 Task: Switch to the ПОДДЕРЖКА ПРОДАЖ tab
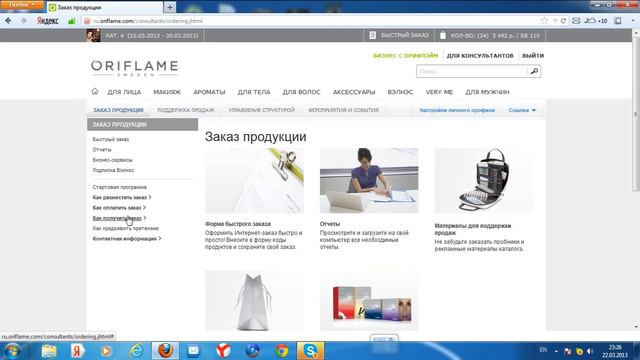[x=185, y=110]
